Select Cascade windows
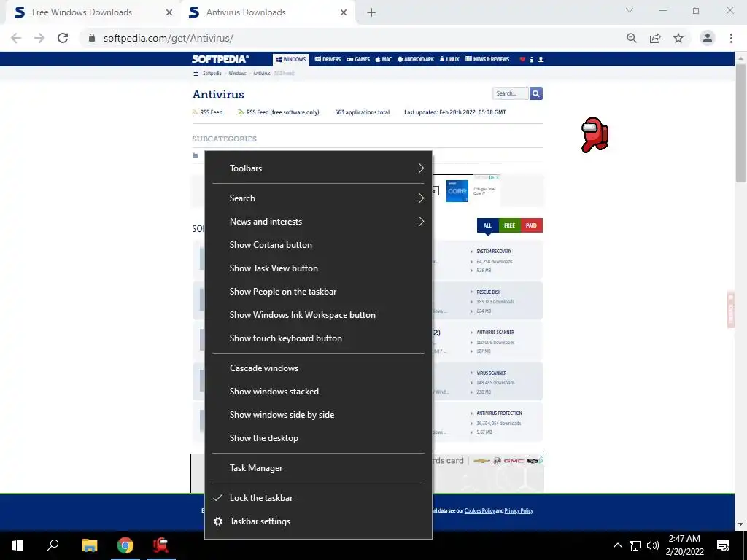 [318, 368]
